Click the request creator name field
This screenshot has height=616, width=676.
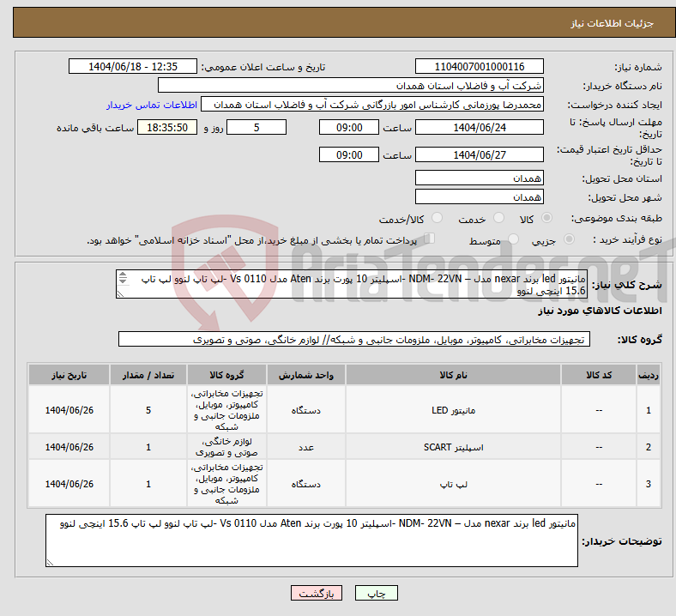372,105
